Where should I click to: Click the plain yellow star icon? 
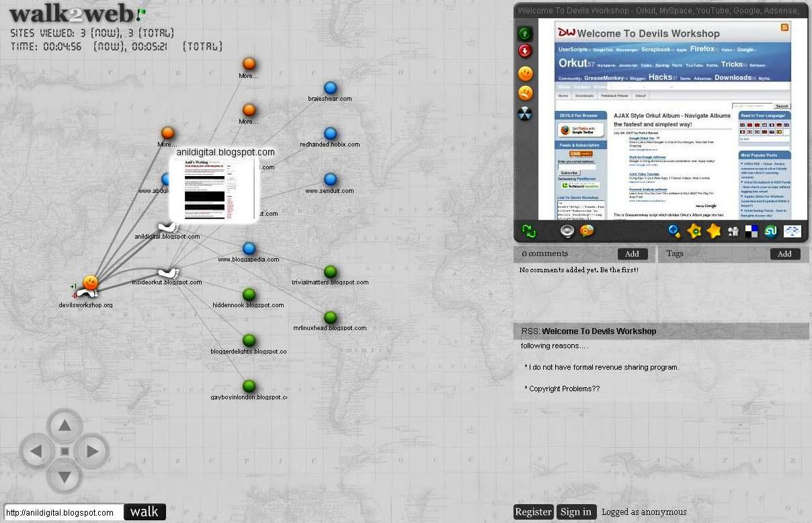713,231
